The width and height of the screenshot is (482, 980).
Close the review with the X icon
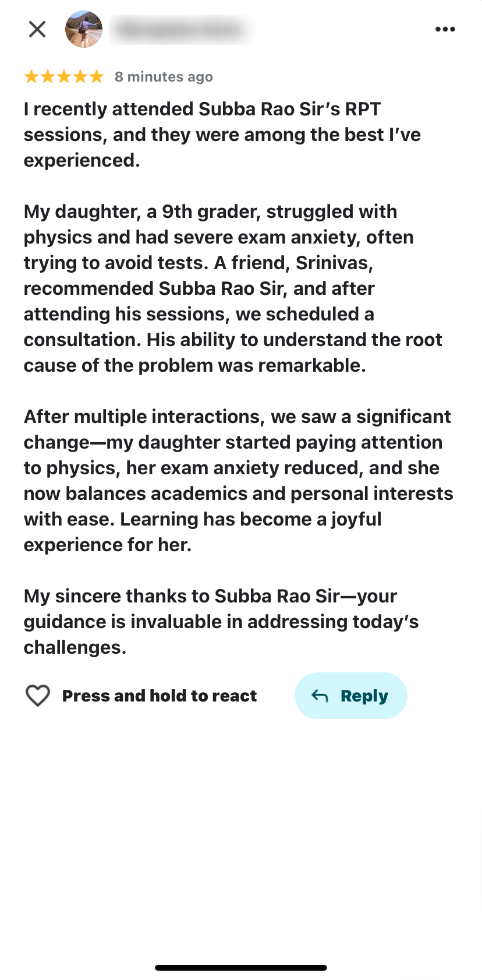[37, 29]
